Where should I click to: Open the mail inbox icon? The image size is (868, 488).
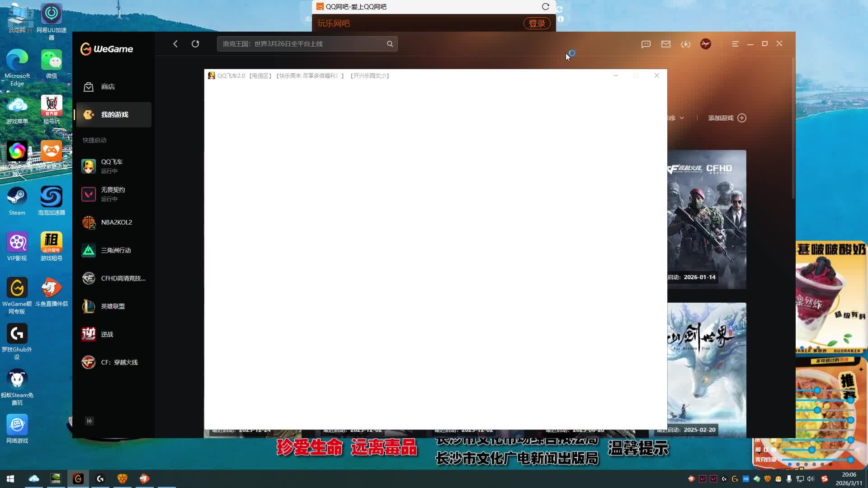pos(666,44)
